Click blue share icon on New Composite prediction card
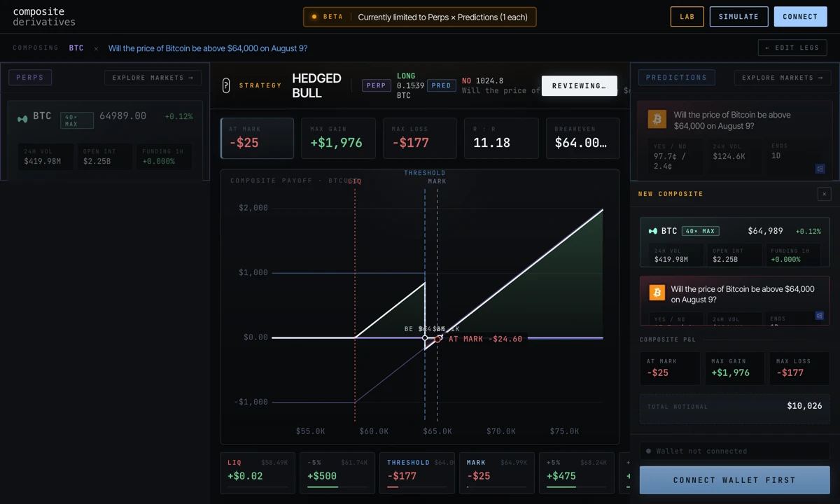The width and height of the screenshot is (840, 504). [x=820, y=316]
